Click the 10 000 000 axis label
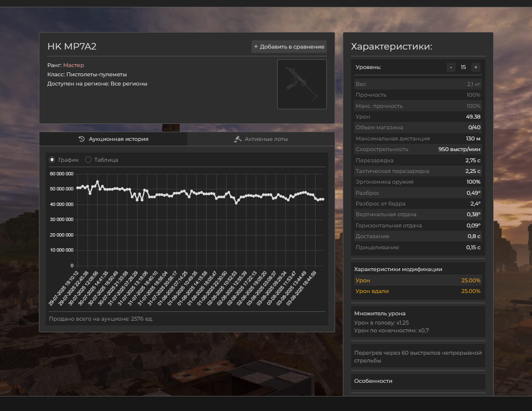Viewport: 532px width, 411px height. tap(61, 250)
